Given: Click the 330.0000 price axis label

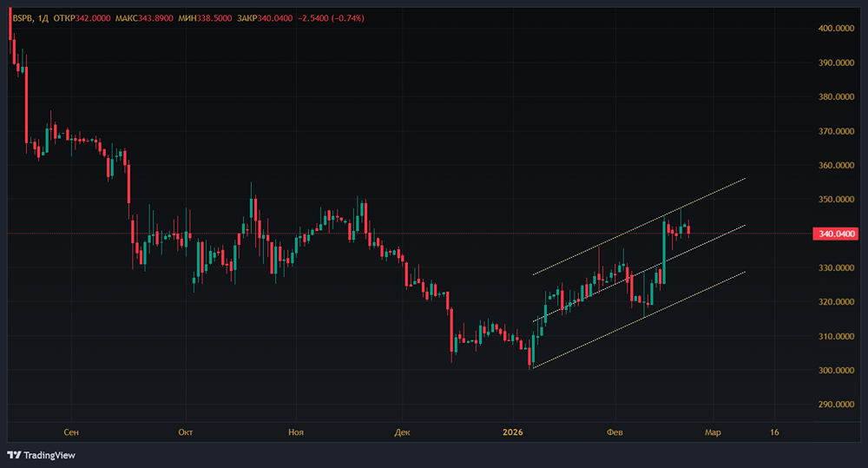Looking at the screenshot, I should pyautogui.click(x=836, y=267).
